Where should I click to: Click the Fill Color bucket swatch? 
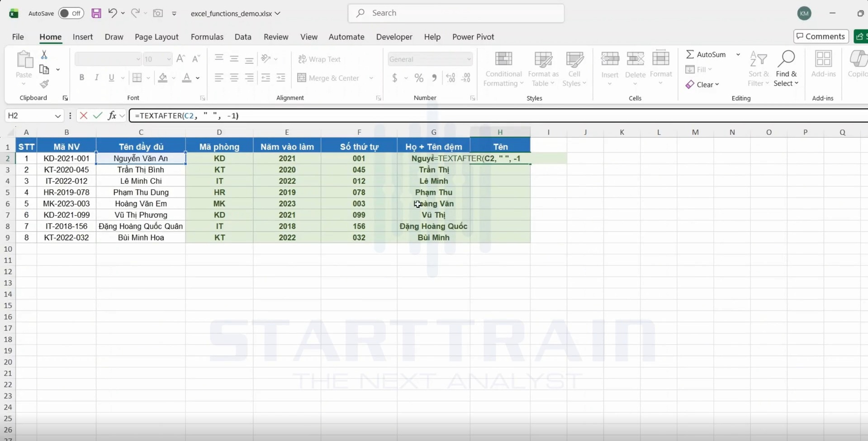coord(163,78)
